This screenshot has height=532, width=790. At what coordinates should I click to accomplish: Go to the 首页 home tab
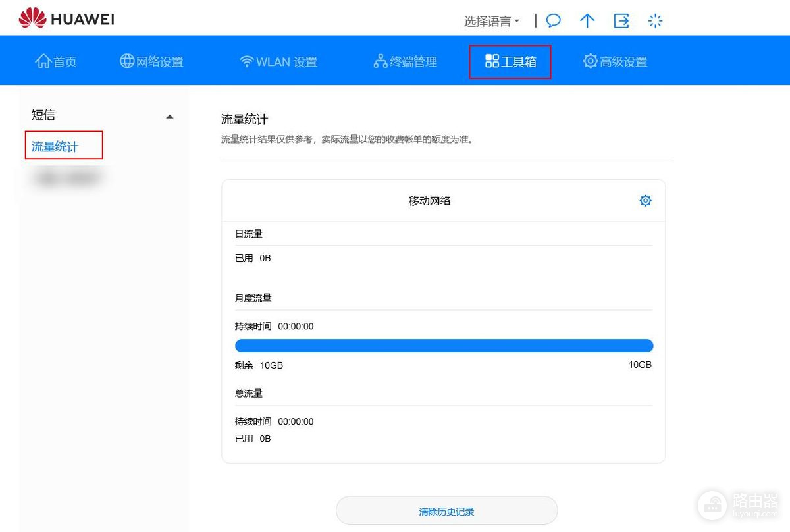click(56, 61)
